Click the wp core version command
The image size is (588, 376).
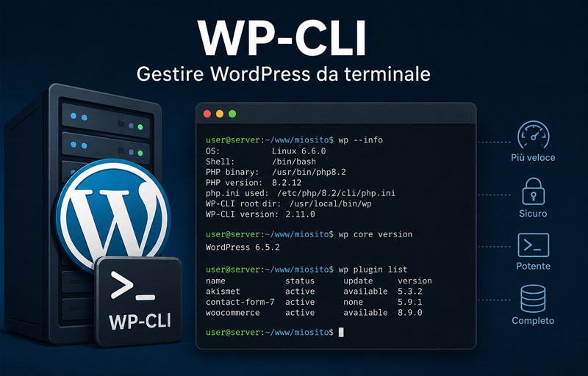pos(376,234)
